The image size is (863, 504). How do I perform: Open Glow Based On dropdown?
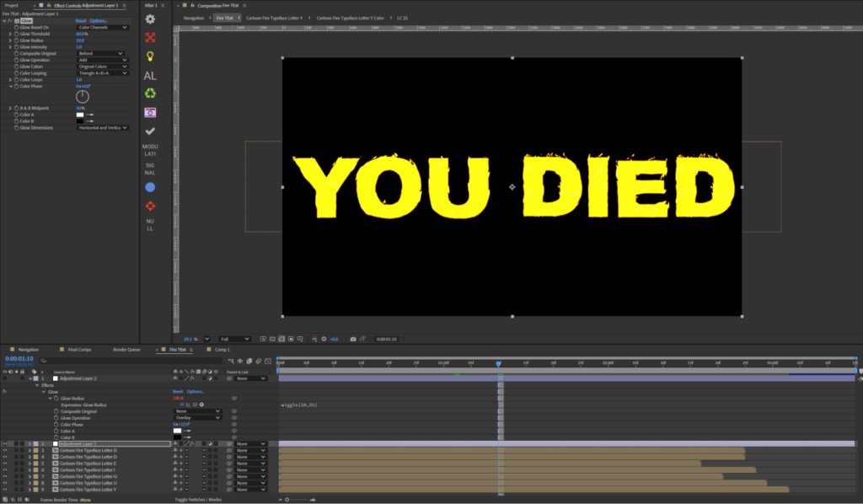(x=102, y=27)
